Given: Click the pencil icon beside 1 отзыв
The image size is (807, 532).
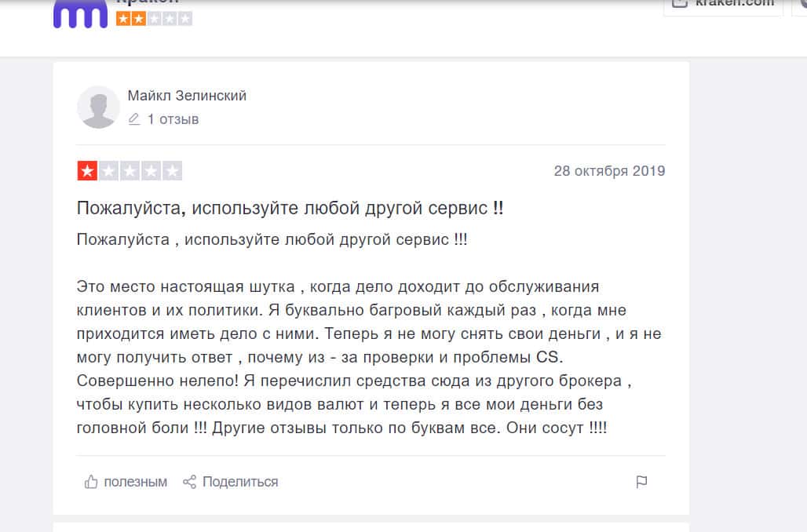Looking at the screenshot, I should (134, 119).
